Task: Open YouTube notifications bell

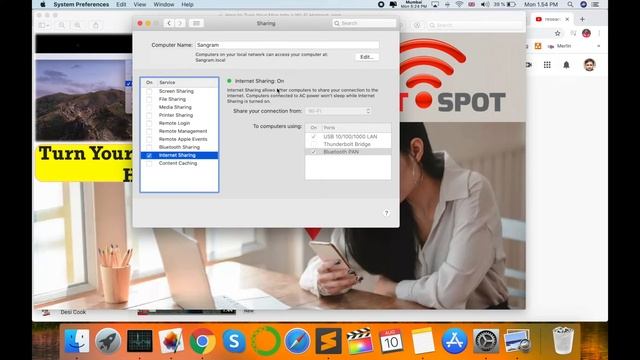Action: [566, 64]
